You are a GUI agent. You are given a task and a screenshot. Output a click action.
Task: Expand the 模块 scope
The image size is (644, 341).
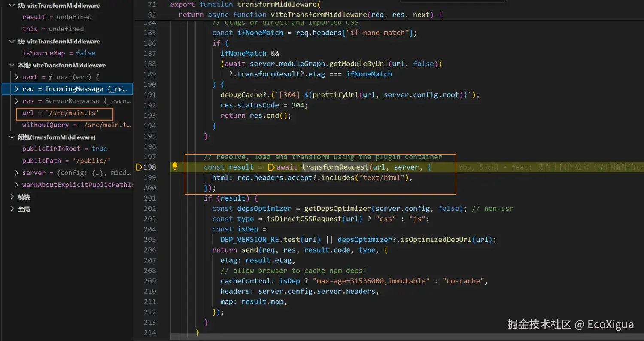(x=12, y=197)
